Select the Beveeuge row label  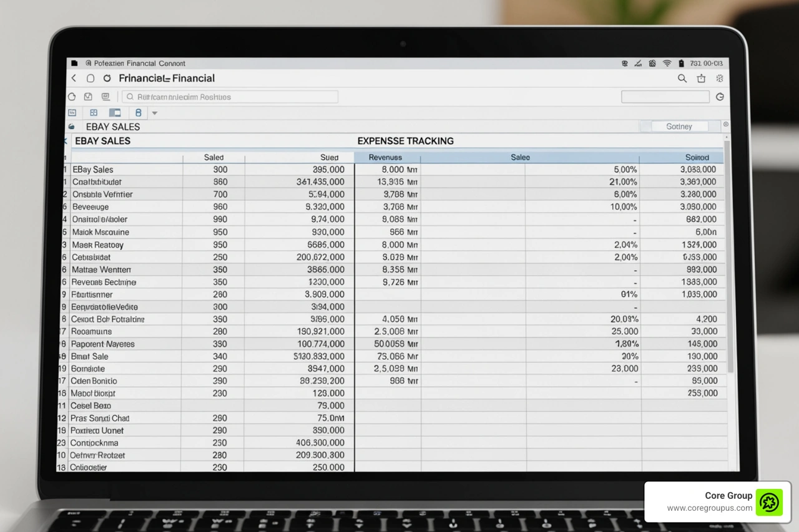[91, 207]
